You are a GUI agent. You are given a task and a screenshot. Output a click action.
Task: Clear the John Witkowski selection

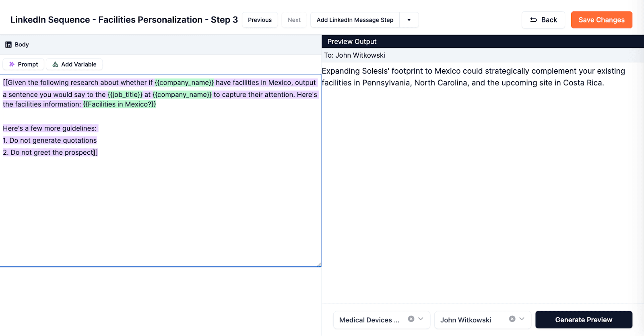coord(512,319)
